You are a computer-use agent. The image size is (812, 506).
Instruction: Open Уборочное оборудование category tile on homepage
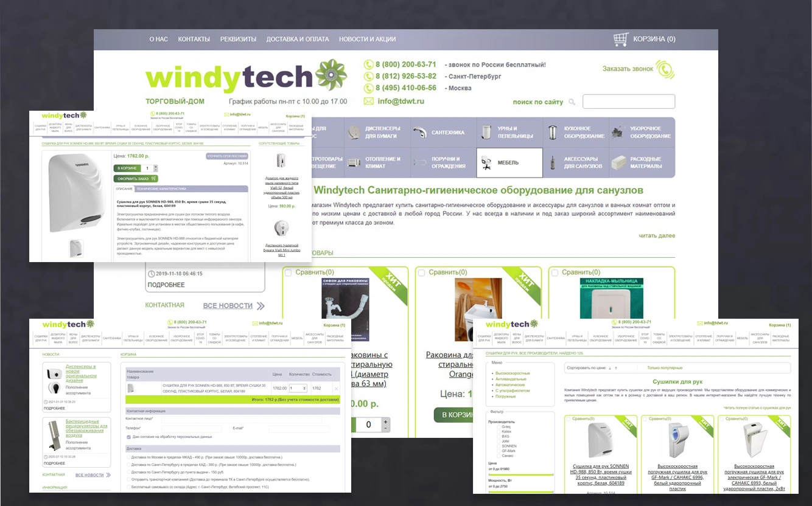point(642,132)
